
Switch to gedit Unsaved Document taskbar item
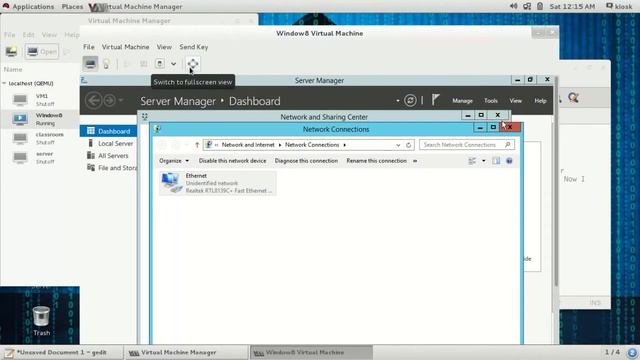tap(62, 352)
